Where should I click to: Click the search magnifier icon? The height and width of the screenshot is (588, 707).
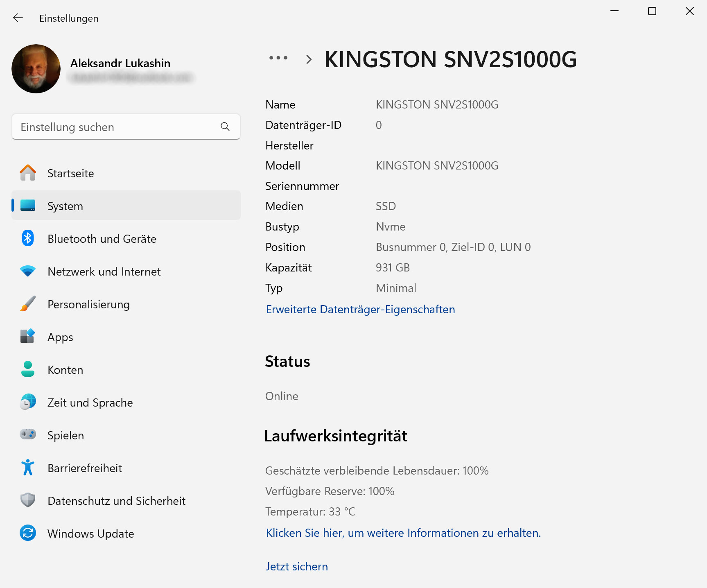pyautogui.click(x=225, y=127)
